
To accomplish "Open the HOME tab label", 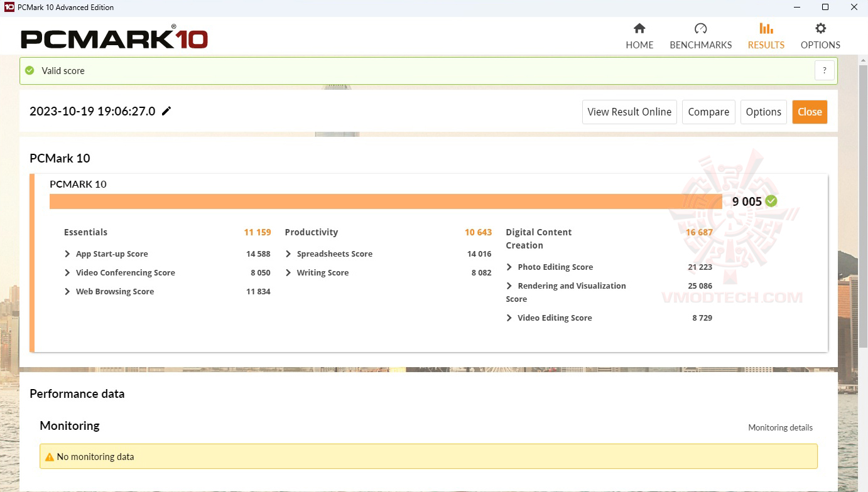I will (x=639, y=45).
